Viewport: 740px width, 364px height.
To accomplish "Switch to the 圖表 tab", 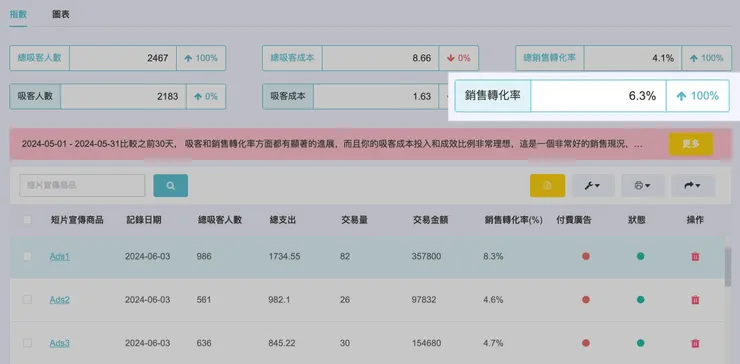I will (x=61, y=14).
